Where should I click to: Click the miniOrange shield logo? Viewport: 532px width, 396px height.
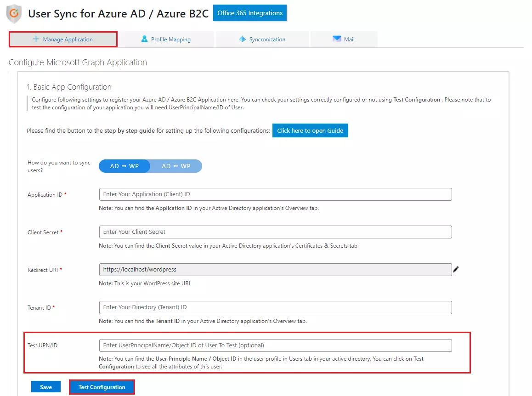click(14, 14)
